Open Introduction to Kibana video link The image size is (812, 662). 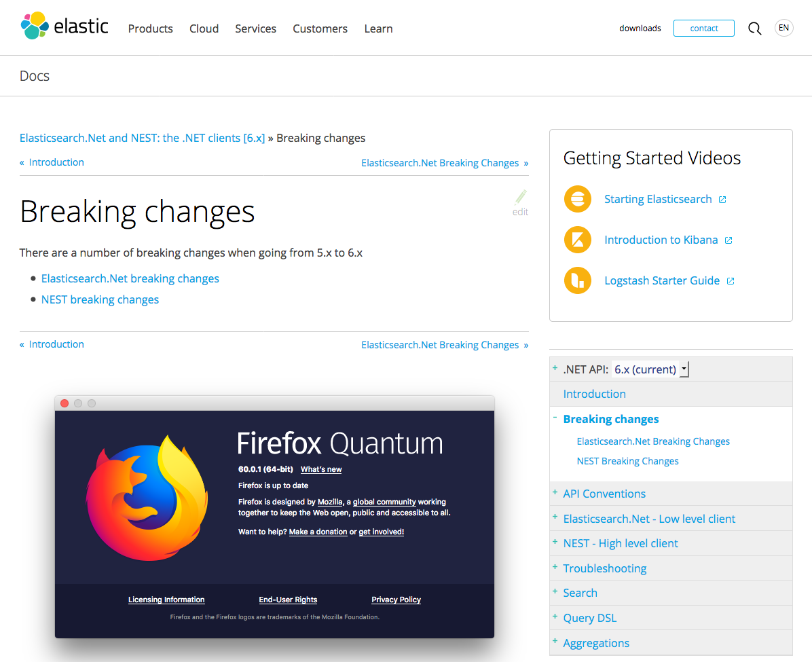click(x=661, y=240)
